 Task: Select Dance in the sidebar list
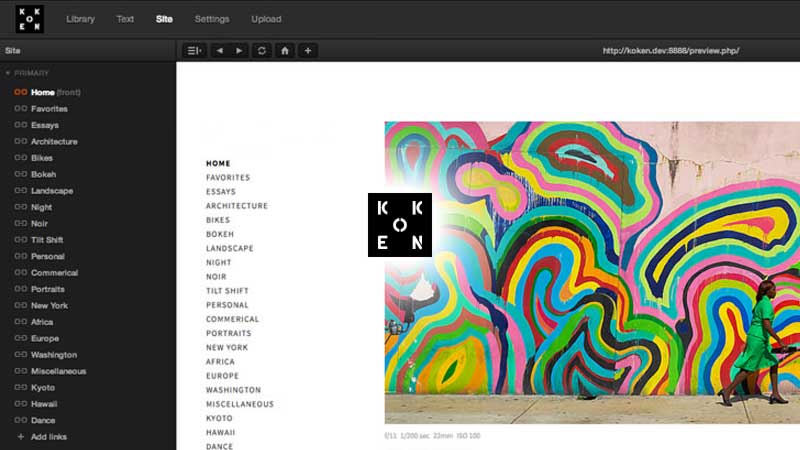tap(43, 420)
